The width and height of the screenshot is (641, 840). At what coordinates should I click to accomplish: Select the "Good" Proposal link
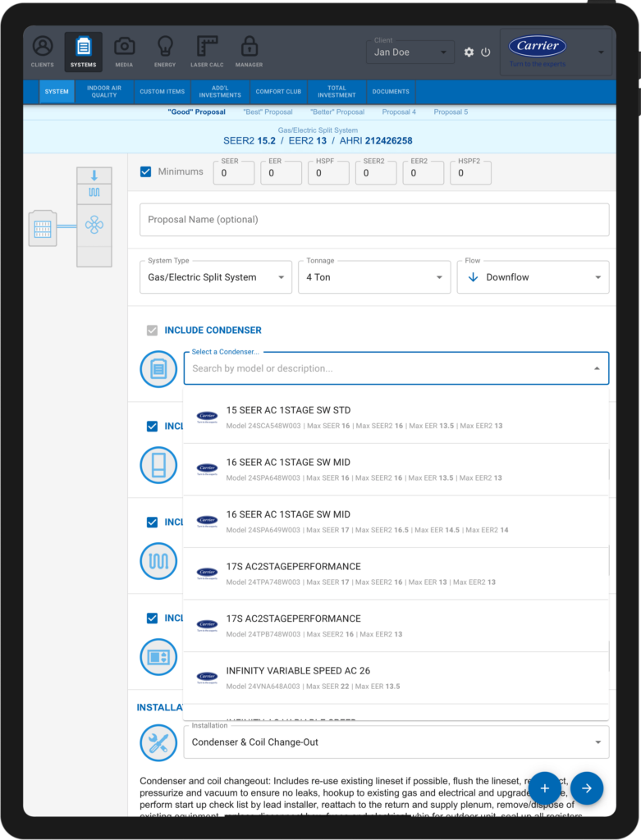[197, 112]
